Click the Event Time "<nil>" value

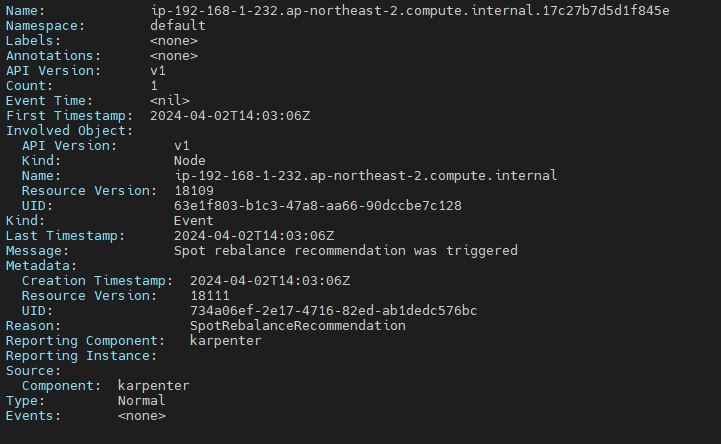(170, 100)
